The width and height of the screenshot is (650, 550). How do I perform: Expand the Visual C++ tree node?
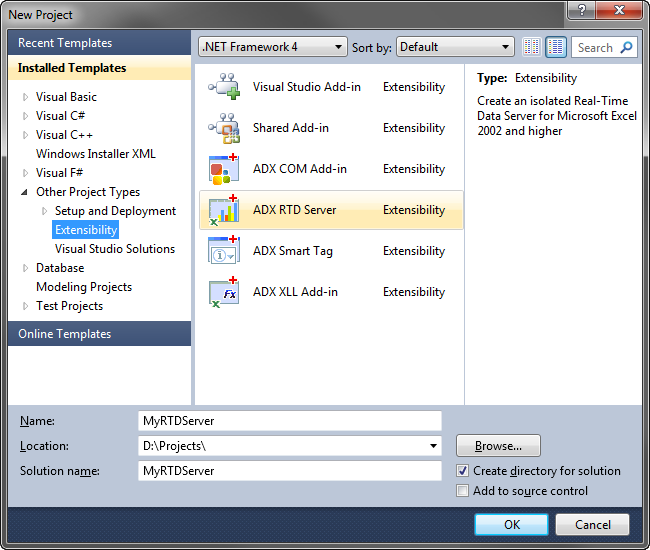pos(25,135)
